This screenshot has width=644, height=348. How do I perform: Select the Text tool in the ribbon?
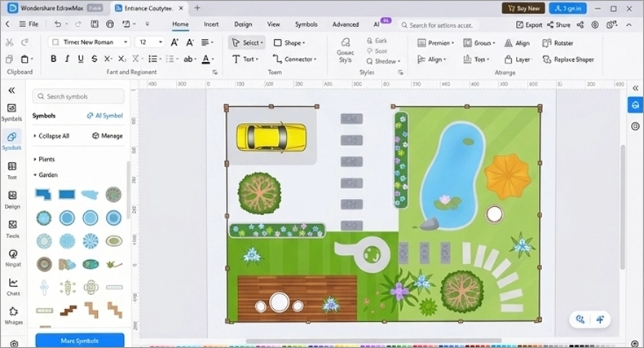point(245,59)
